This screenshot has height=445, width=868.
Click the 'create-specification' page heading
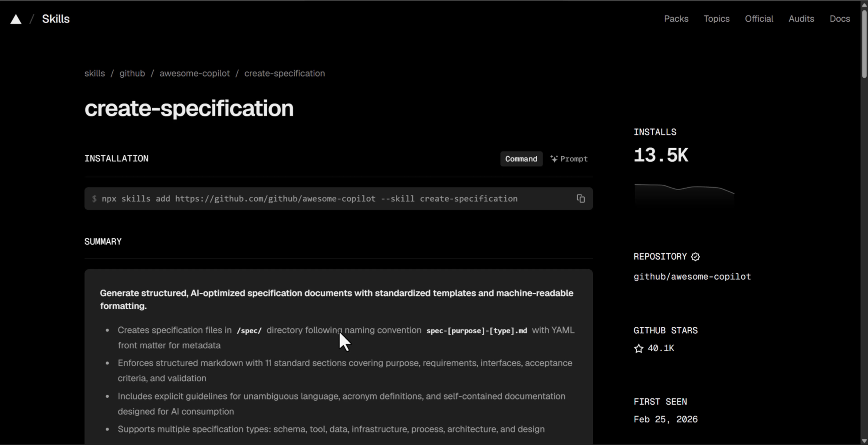pyautogui.click(x=189, y=109)
